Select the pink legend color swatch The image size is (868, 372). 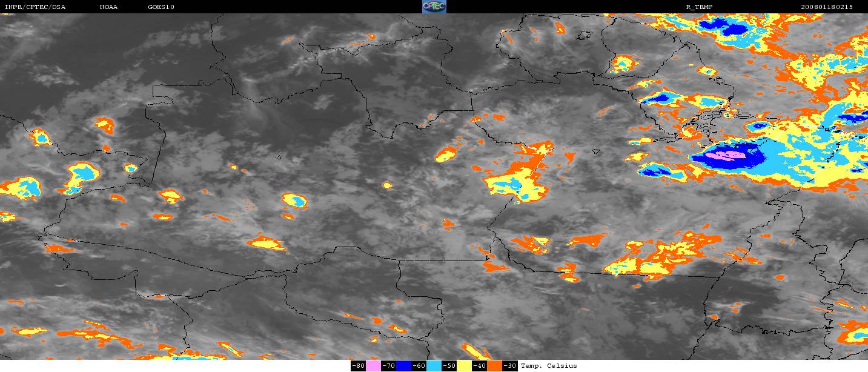click(x=373, y=366)
